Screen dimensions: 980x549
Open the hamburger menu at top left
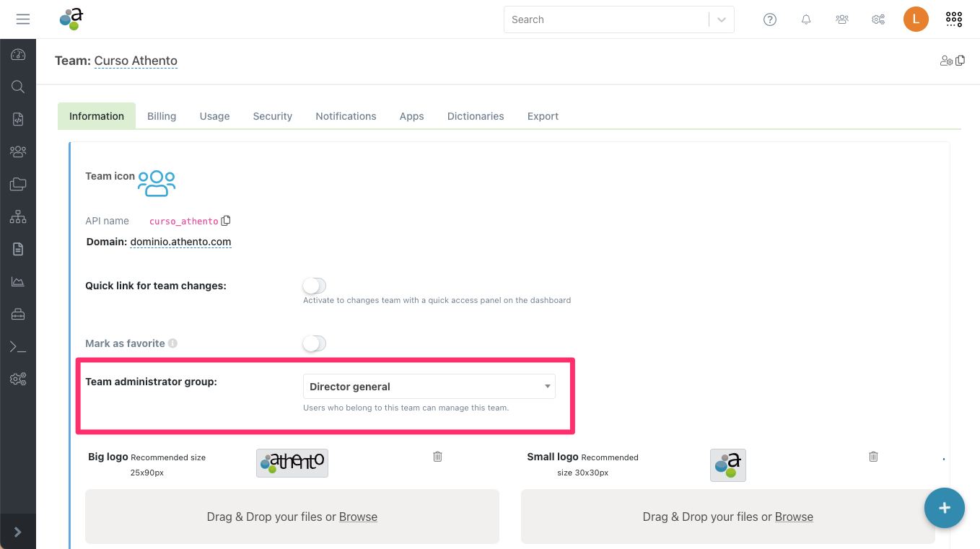(x=23, y=19)
